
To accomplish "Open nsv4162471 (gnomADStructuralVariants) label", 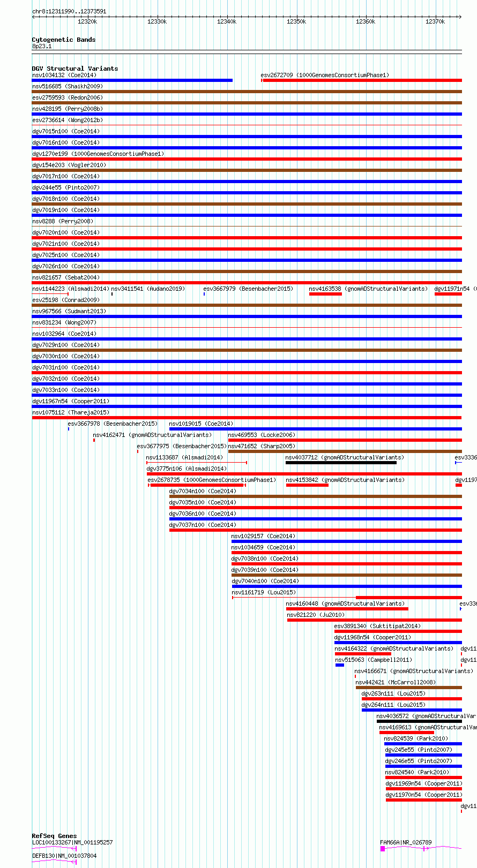I will tap(152, 435).
